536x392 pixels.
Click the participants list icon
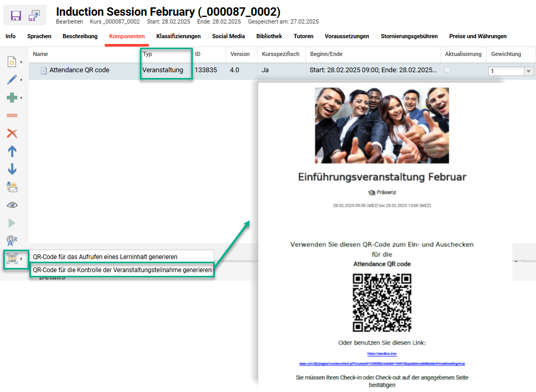pos(12,187)
